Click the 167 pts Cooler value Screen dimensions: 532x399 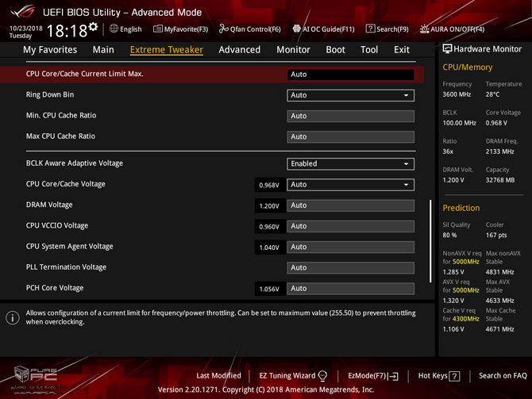pyautogui.click(x=496, y=235)
